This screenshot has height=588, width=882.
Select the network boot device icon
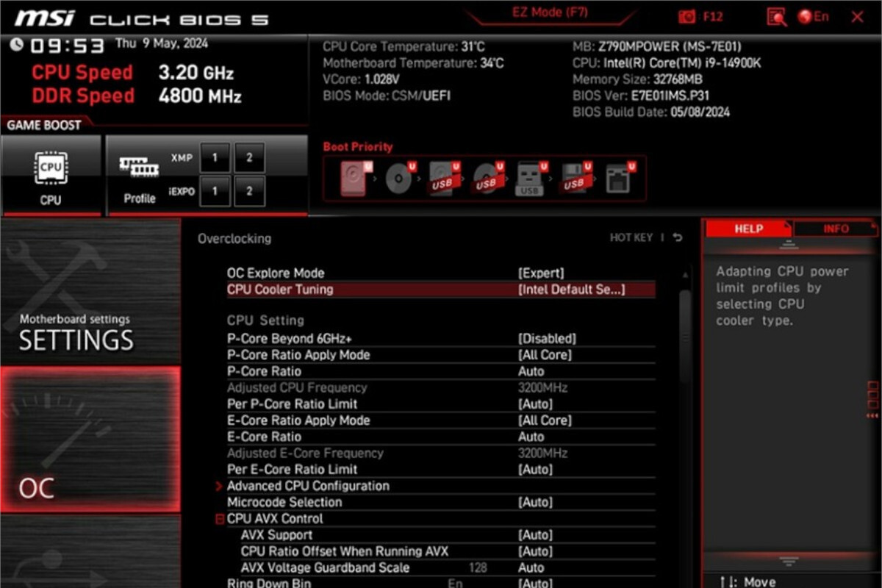pyautogui.click(x=620, y=178)
